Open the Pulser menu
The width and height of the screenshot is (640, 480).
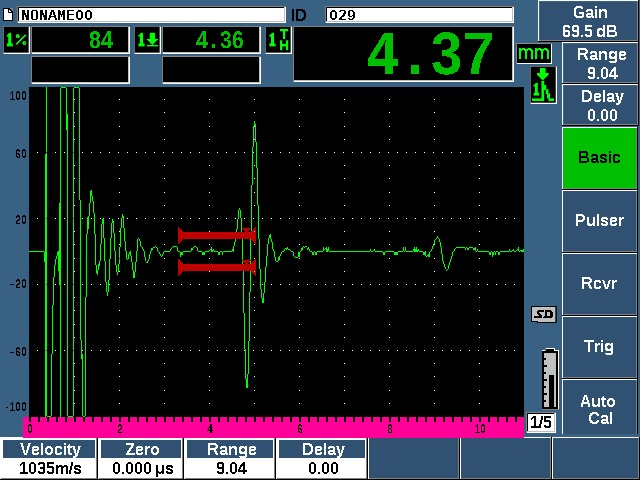pyautogui.click(x=599, y=221)
